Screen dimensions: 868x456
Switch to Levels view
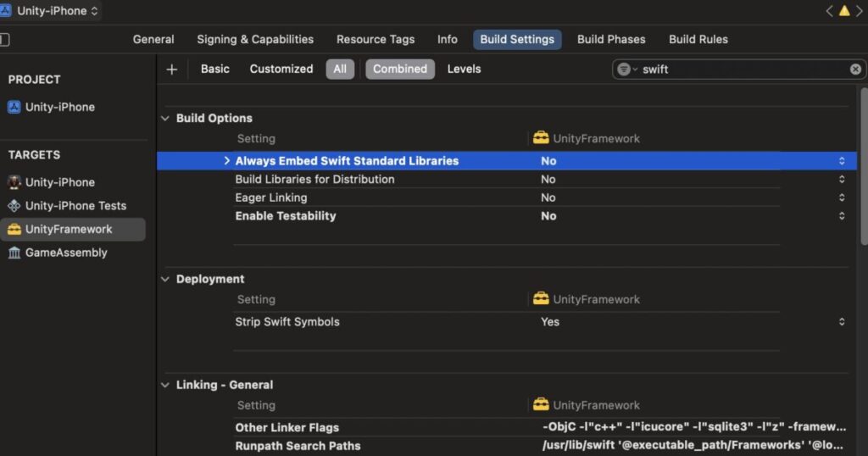[x=464, y=70]
